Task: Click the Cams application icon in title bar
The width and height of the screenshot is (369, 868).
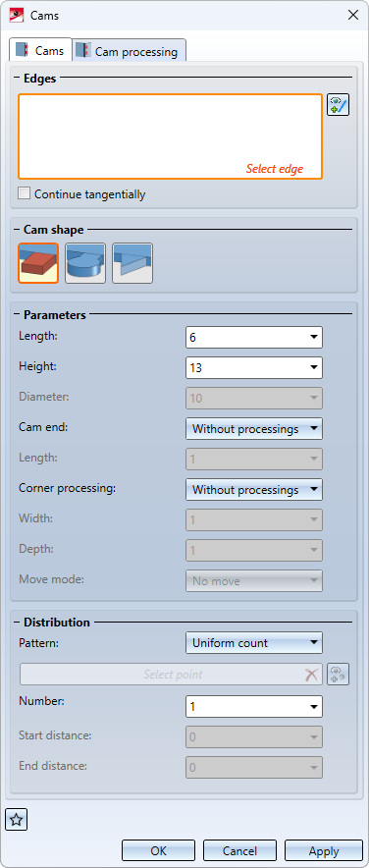Action: pos(17,15)
